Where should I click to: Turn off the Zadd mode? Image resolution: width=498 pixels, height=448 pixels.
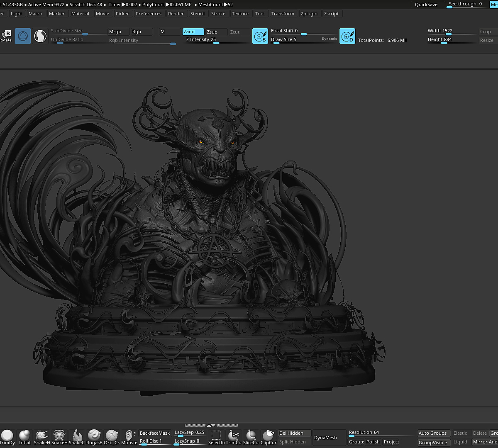pos(193,32)
